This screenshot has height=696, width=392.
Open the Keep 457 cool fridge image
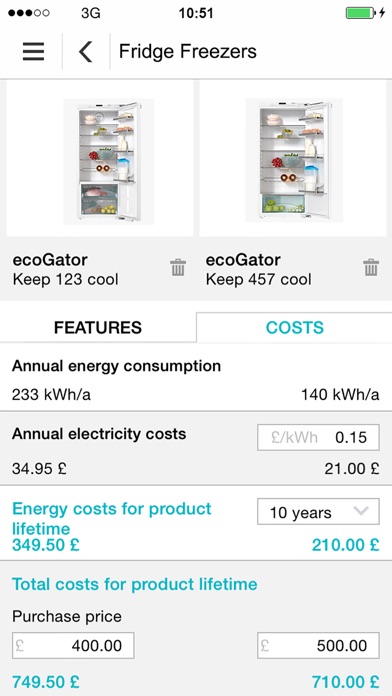point(293,159)
